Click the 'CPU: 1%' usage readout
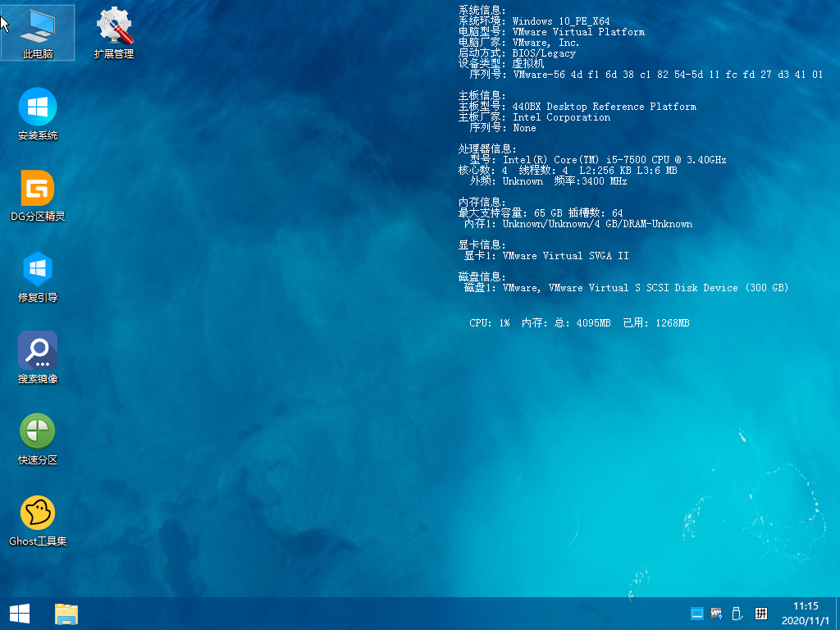This screenshot has width=840, height=630. [x=489, y=323]
